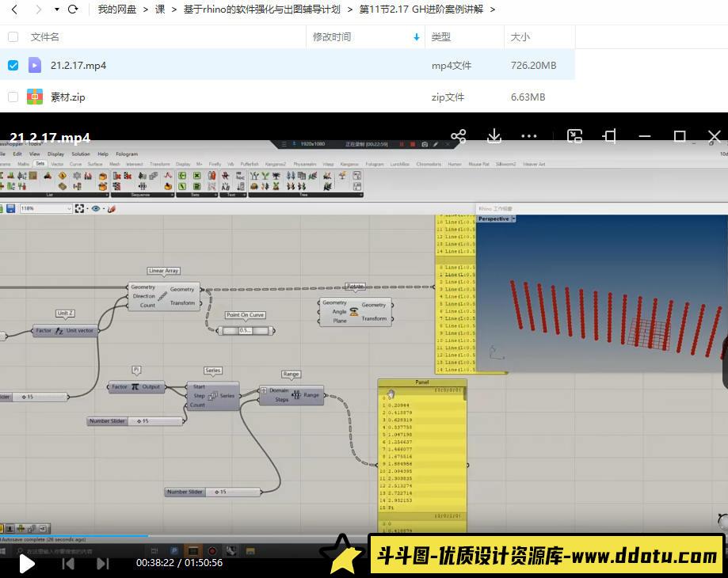Click the bottom Number Slider showing 15
The width and height of the screenshot is (728, 578).
click(213, 492)
